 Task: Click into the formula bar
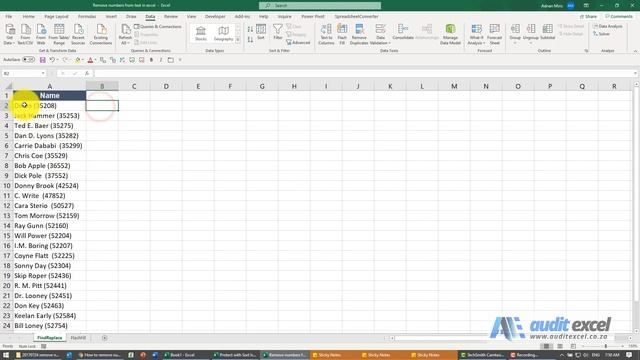tap(364, 73)
